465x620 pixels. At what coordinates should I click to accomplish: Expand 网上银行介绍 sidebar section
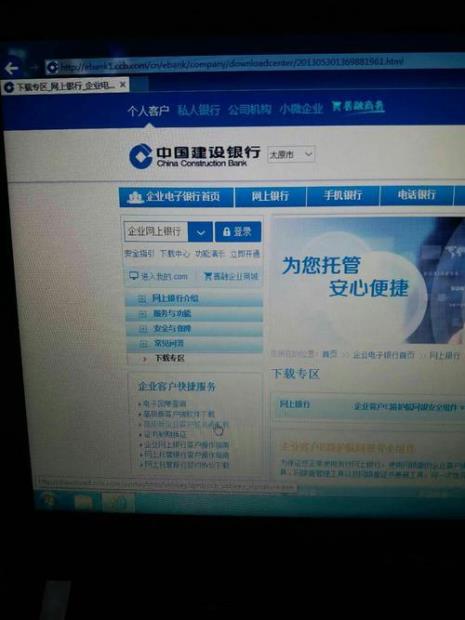(x=194, y=299)
